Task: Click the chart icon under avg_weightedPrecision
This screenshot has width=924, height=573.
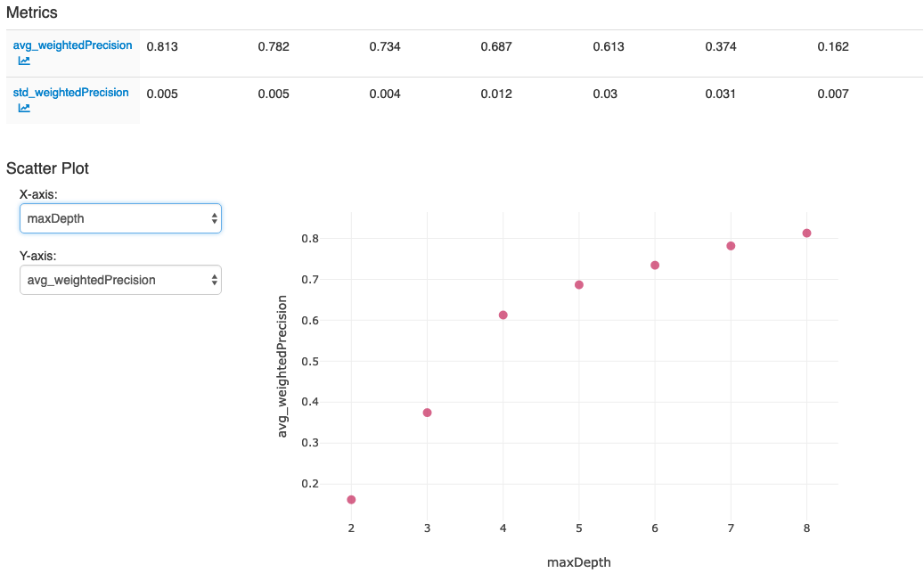Action: click(x=24, y=61)
